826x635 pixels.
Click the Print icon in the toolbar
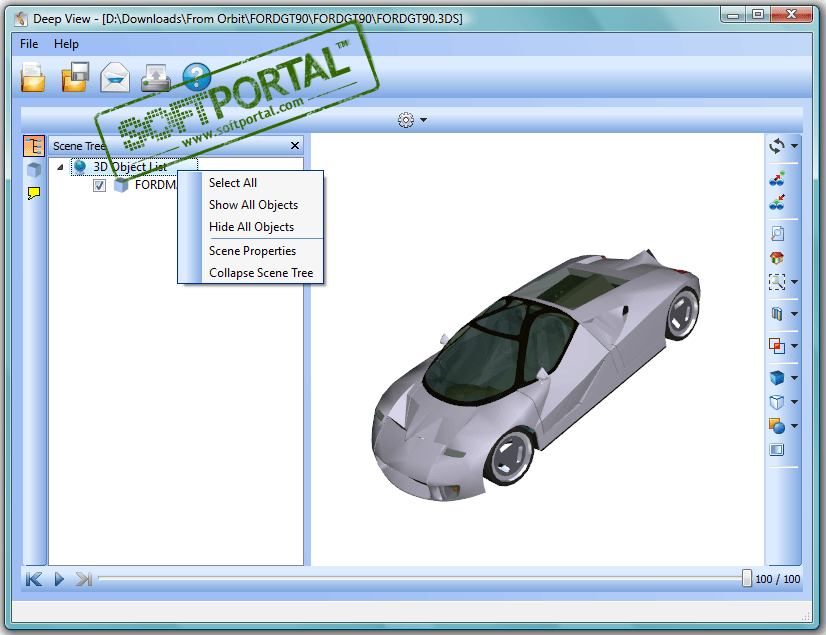pyautogui.click(x=155, y=78)
